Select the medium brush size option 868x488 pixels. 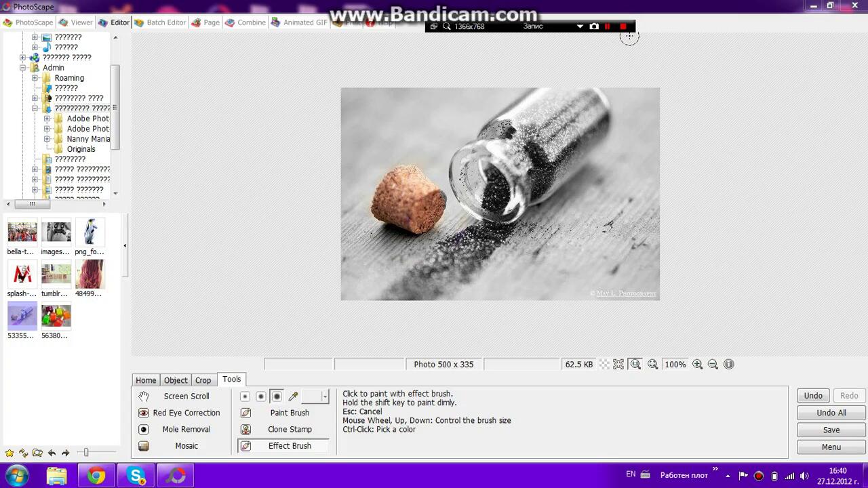point(260,396)
